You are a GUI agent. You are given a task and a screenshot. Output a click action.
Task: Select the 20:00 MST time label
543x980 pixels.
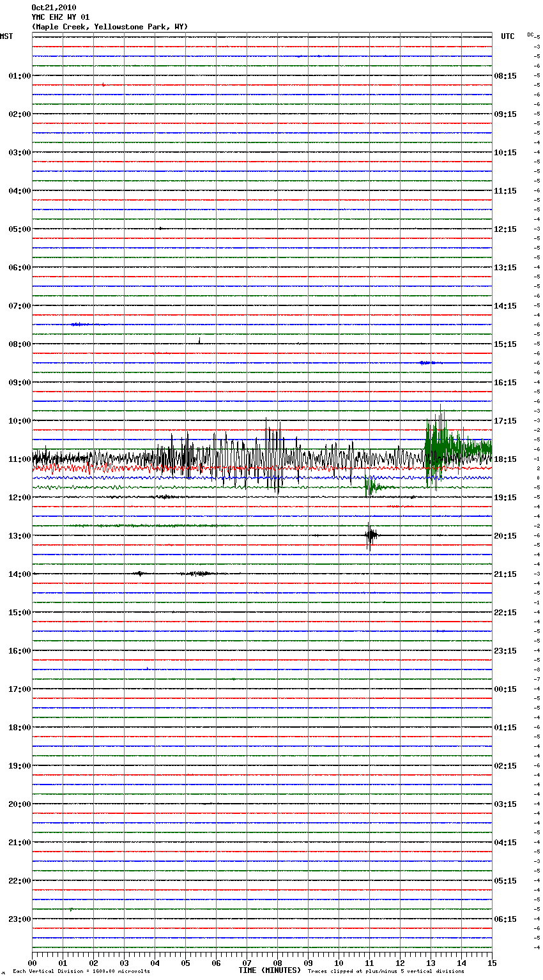(x=19, y=804)
